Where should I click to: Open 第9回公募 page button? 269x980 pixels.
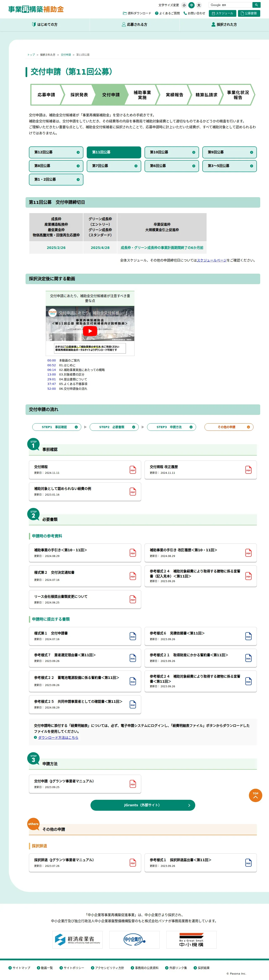coord(229,152)
